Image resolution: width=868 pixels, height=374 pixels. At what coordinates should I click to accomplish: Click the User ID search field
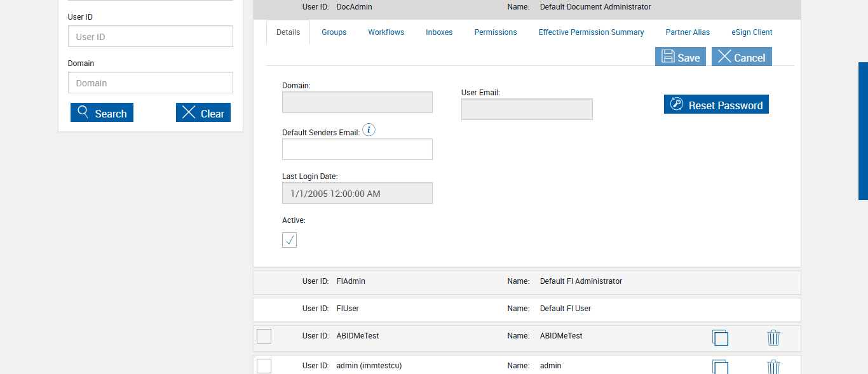(x=151, y=37)
